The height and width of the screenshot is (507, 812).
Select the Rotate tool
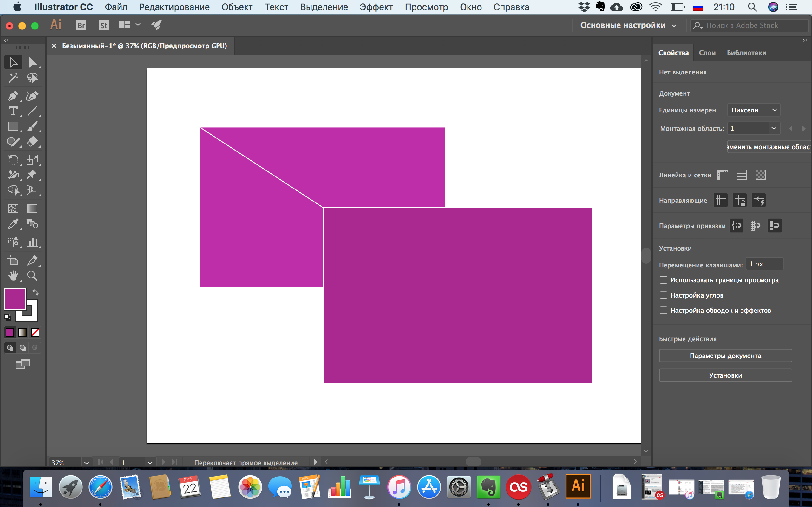13,159
